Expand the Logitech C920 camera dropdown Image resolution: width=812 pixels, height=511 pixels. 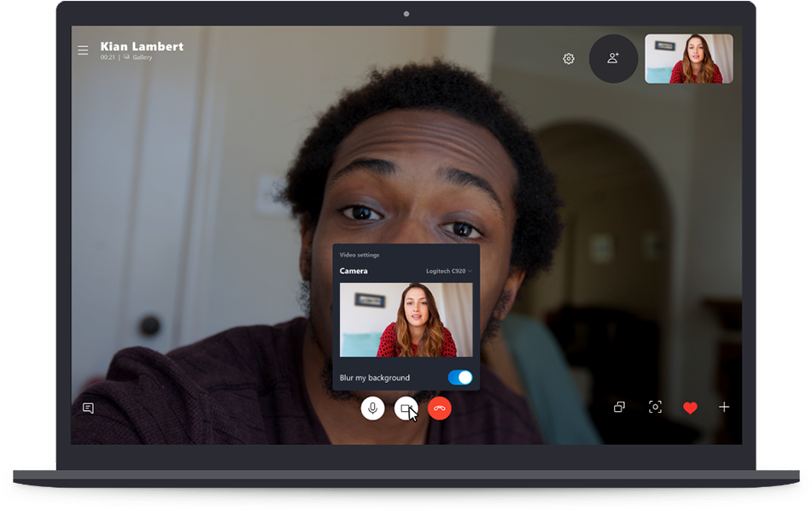pyautogui.click(x=448, y=271)
